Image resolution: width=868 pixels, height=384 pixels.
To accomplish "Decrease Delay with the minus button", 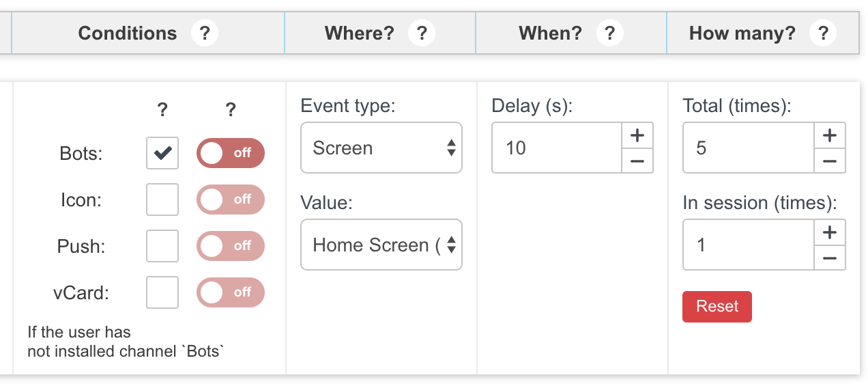I will (637, 161).
